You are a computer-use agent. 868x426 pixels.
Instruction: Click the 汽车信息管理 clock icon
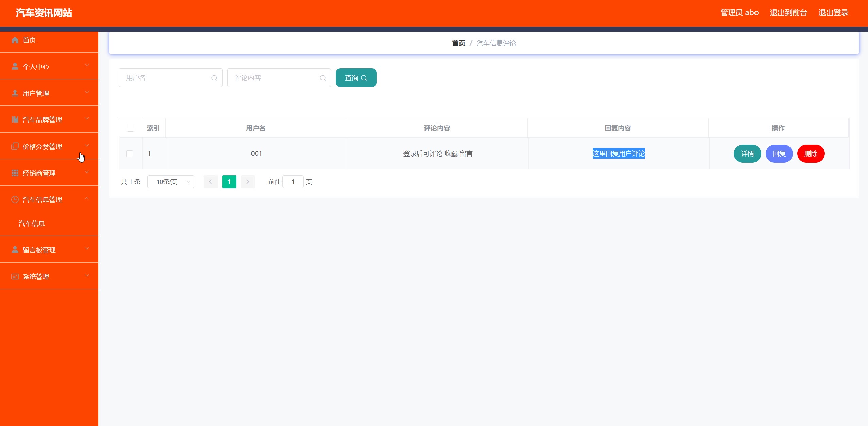(15, 200)
